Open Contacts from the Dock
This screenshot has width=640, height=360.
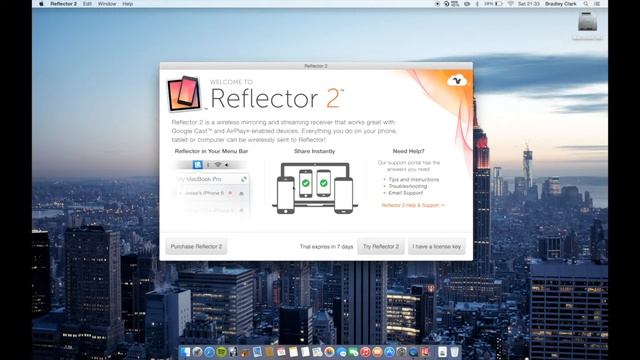coord(269,352)
